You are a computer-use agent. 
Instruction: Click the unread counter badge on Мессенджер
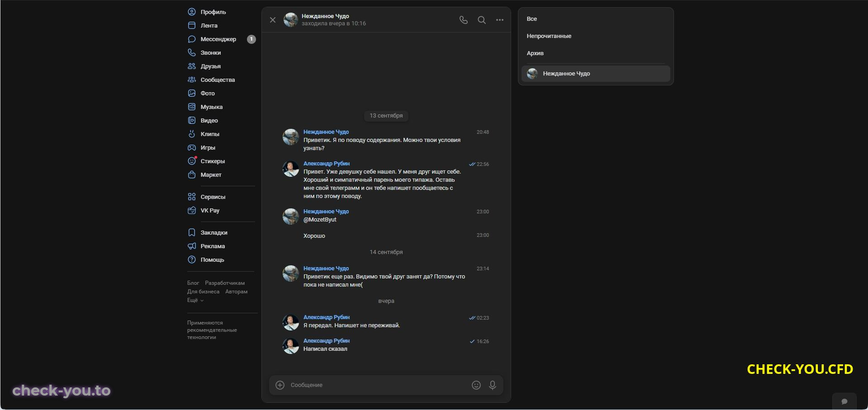[251, 39]
